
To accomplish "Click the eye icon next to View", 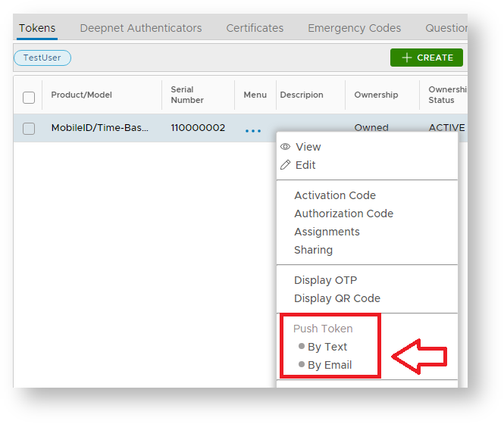I will 286,147.
